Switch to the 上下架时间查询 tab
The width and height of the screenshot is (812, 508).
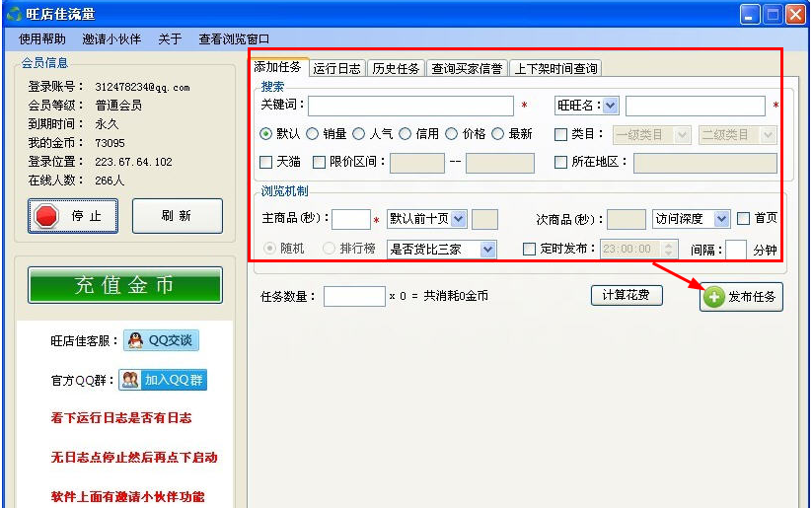[x=555, y=68]
